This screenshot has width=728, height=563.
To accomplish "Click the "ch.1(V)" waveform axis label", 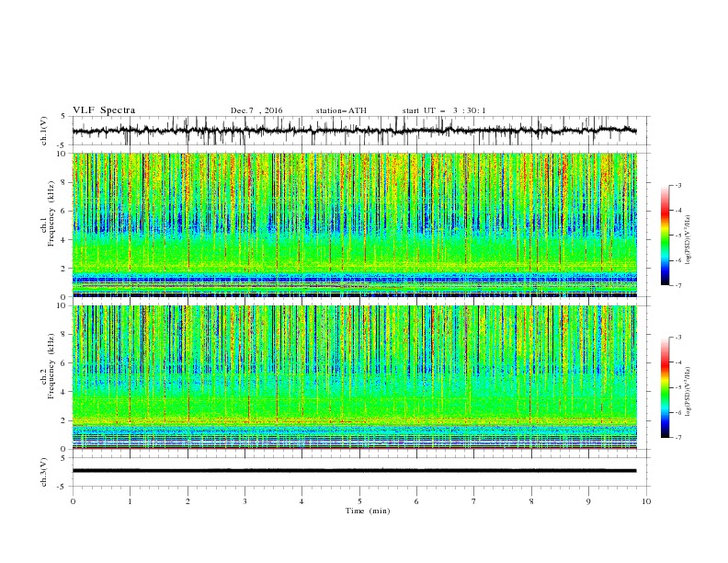I will (44, 131).
